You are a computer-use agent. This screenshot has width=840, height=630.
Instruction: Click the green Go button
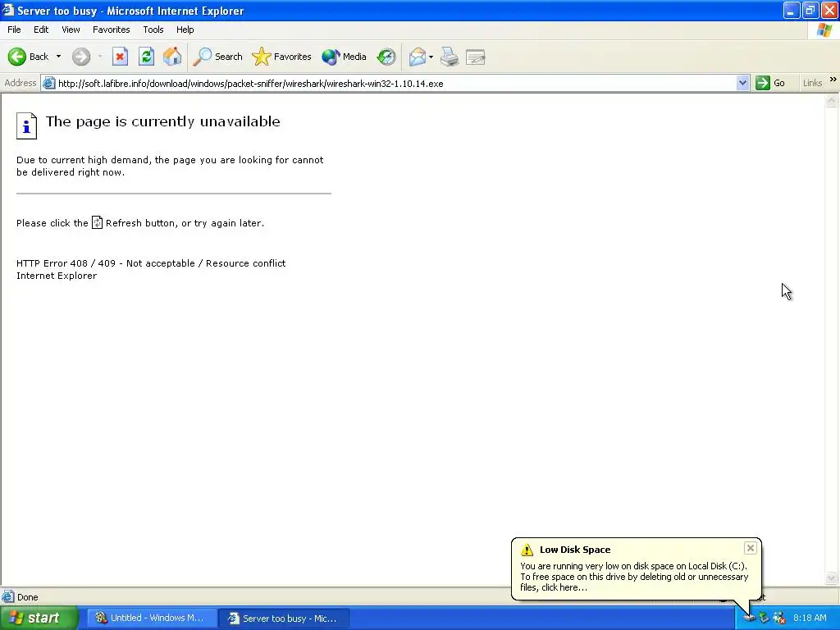click(770, 83)
